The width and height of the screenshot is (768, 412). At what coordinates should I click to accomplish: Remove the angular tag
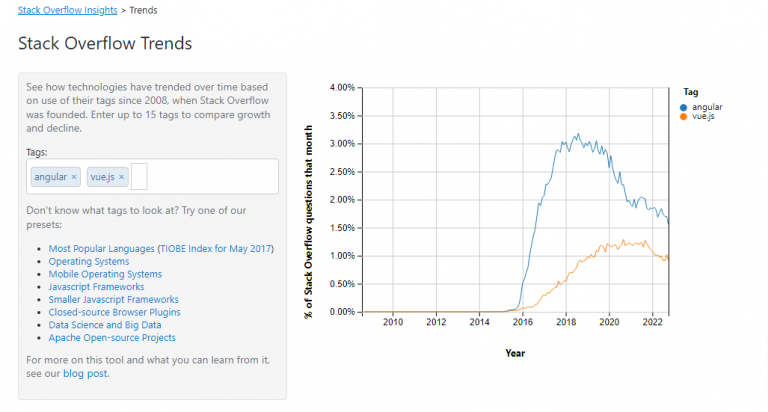[x=74, y=177]
